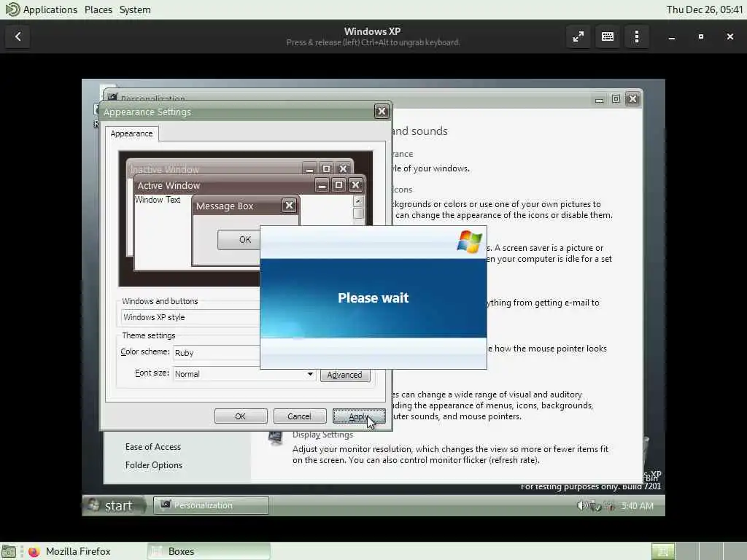The image size is (747, 560).
Task: Click the XP Start button
Action: pyautogui.click(x=115, y=505)
